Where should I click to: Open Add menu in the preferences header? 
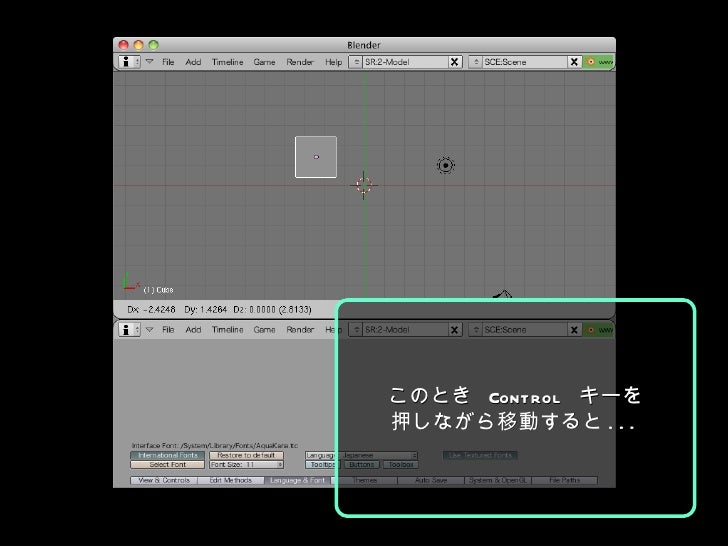(x=193, y=329)
